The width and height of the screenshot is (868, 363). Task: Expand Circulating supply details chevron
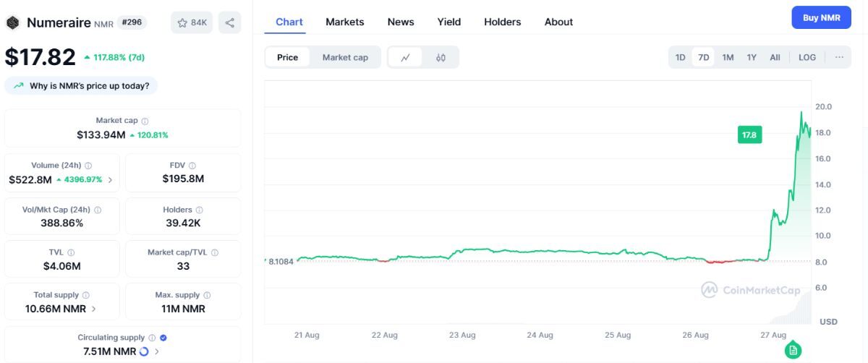[157, 351]
